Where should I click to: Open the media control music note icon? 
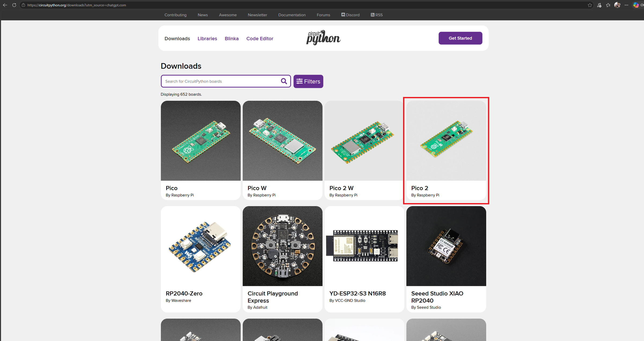pos(599,5)
